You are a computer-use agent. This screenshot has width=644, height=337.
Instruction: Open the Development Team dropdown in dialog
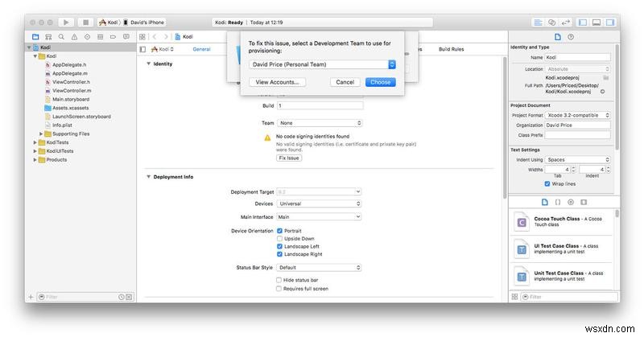323,64
